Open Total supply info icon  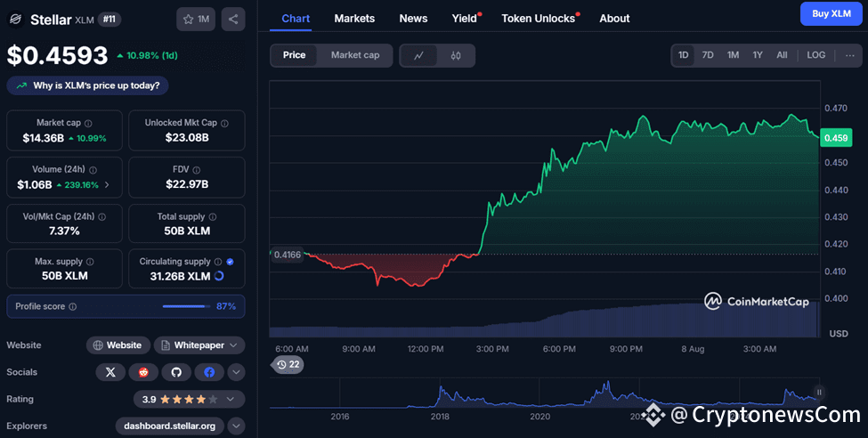tap(213, 217)
